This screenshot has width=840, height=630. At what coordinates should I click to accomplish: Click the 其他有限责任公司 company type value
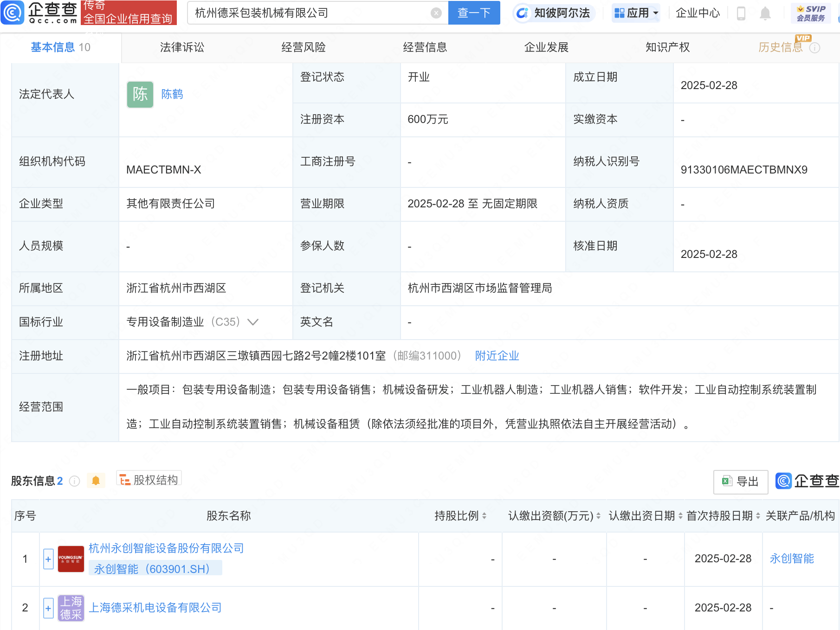pyautogui.click(x=171, y=204)
